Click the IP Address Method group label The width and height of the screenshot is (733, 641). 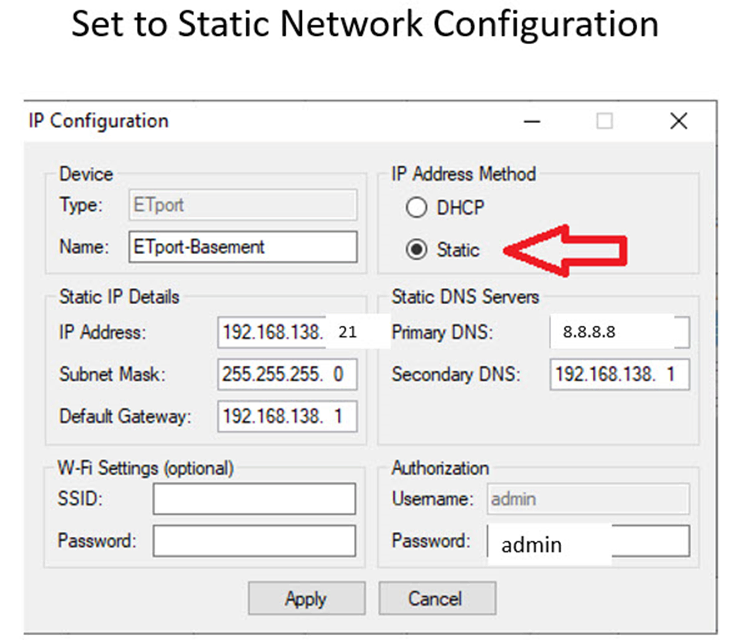click(x=464, y=174)
